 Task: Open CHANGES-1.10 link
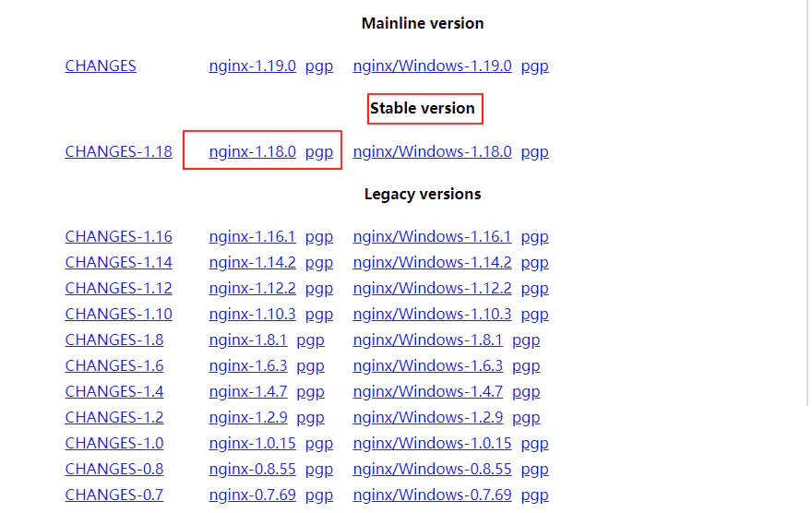click(119, 315)
